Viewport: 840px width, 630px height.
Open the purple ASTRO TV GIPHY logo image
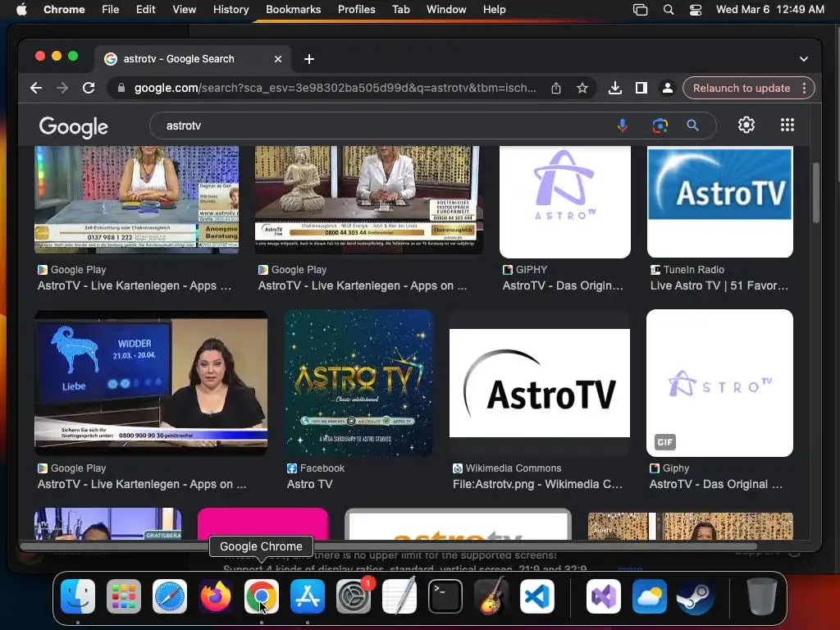(564, 202)
